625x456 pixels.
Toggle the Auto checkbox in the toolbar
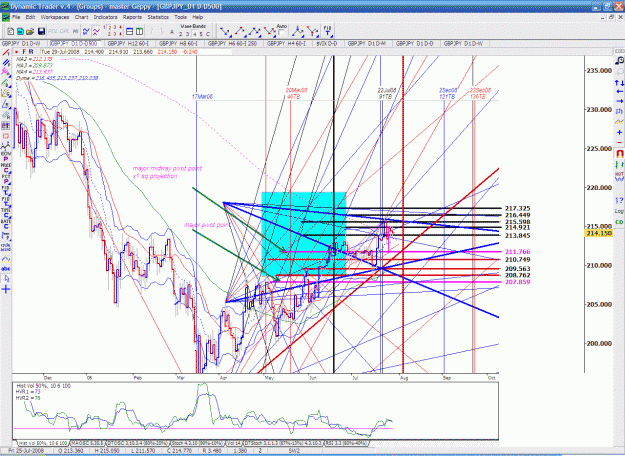click(281, 32)
